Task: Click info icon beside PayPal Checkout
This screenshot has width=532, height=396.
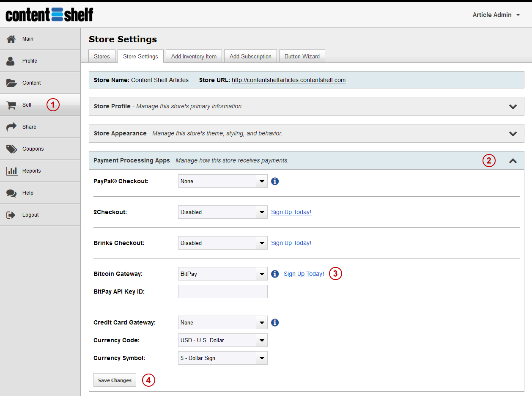Action: tap(275, 181)
